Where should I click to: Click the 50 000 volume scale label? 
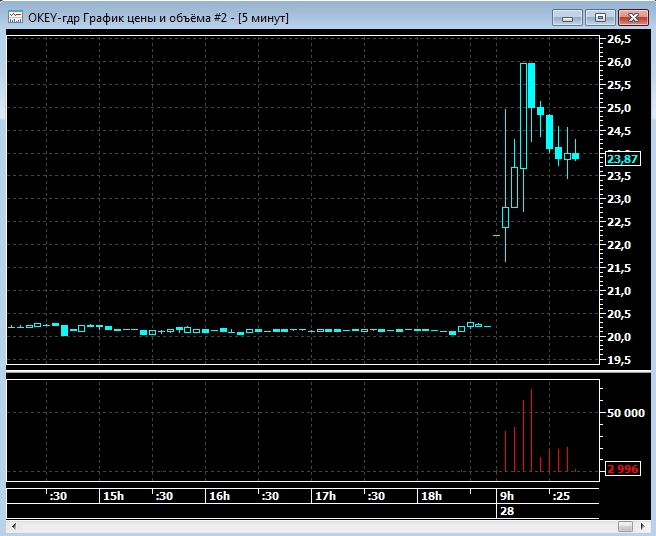pos(624,411)
